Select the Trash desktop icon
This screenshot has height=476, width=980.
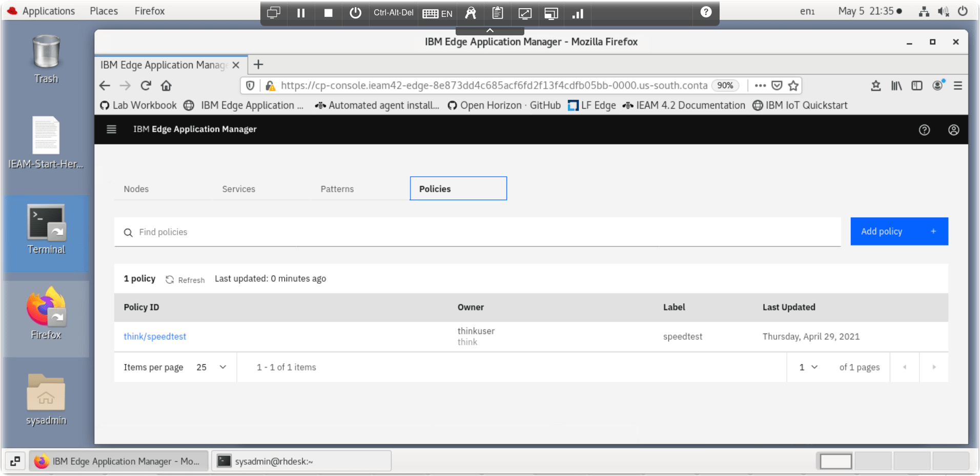pyautogui.click(x=46, y=59)
